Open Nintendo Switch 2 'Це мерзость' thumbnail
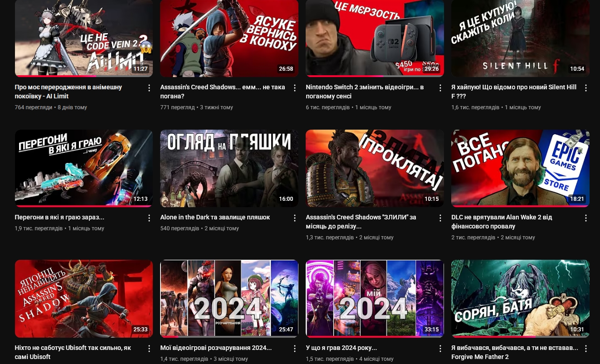The image size is (600, 364). pyautogui.click(x=375, y=39)
